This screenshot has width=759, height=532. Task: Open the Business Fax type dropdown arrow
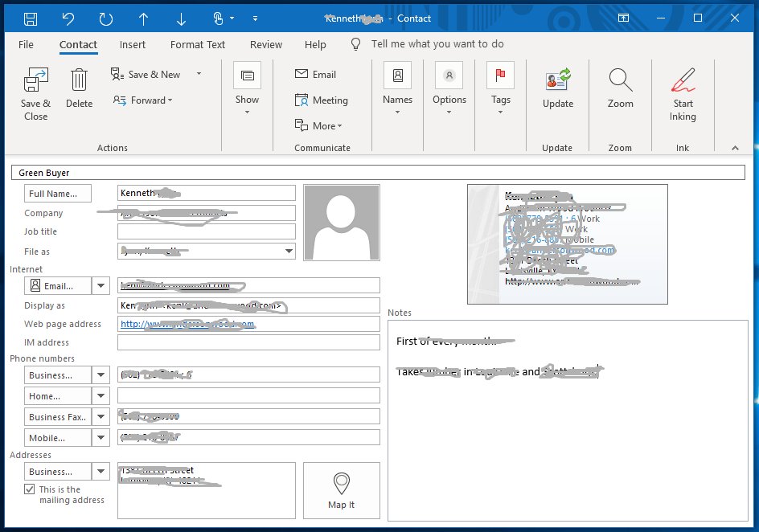pos(101,416)
